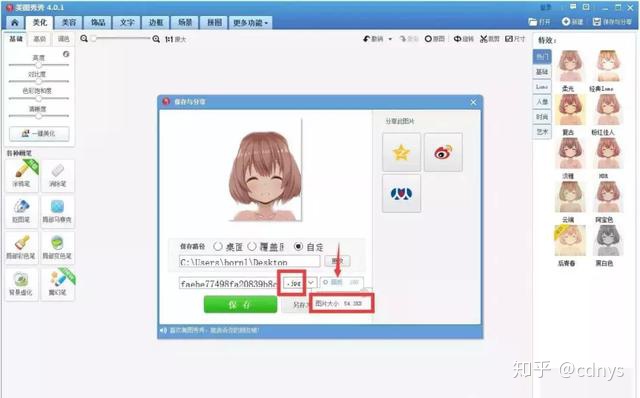Click the zoom-in magnifier icon
This screenshot has width=640, height=398.
pos(156,39)
